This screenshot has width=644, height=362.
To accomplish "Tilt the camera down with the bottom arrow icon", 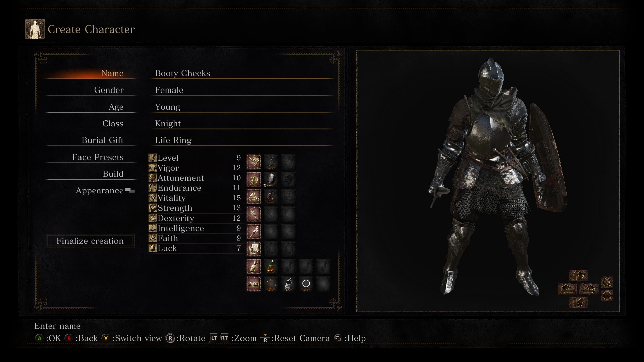I will click(578, 302).
